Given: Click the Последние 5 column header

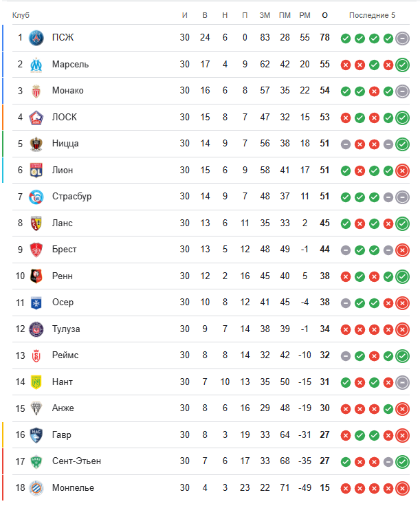Looking at the screenshot, I should (373, 15).
